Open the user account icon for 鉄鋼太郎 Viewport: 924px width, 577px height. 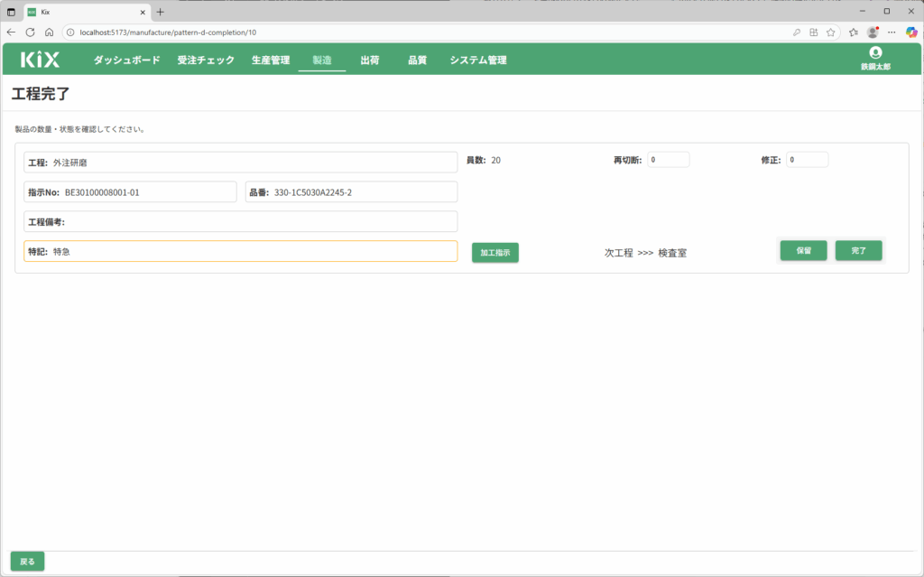point(874,53)
